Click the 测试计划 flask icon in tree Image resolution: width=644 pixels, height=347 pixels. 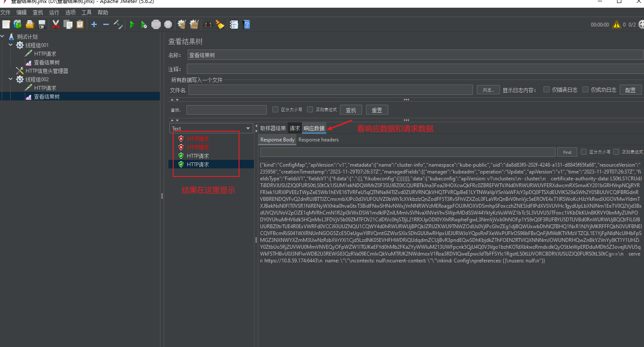click(x=12, y=37)
